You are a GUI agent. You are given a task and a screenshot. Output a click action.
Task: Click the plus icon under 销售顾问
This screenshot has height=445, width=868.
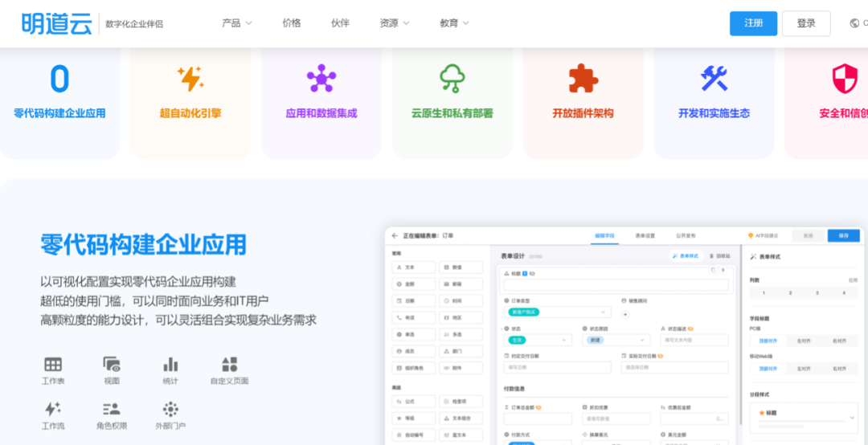(x=625, y=314)
